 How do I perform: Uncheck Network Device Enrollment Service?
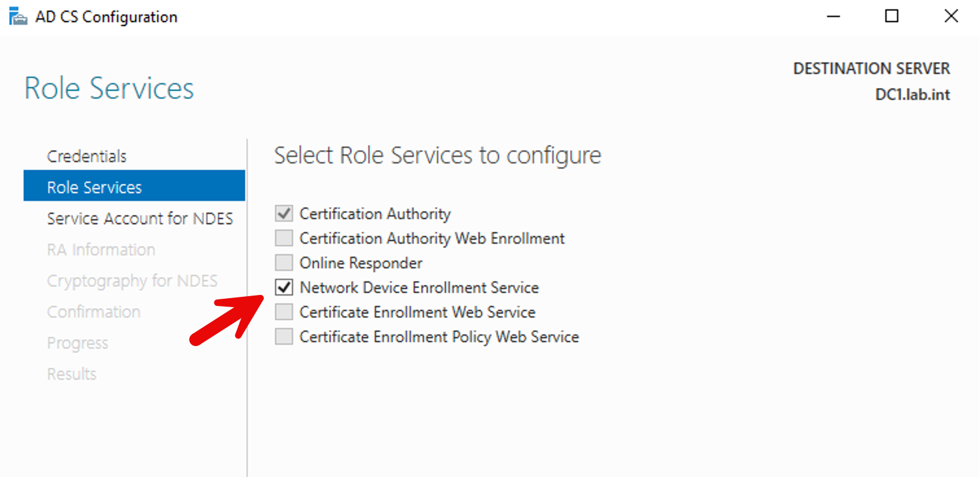click(x=284, y=287)
